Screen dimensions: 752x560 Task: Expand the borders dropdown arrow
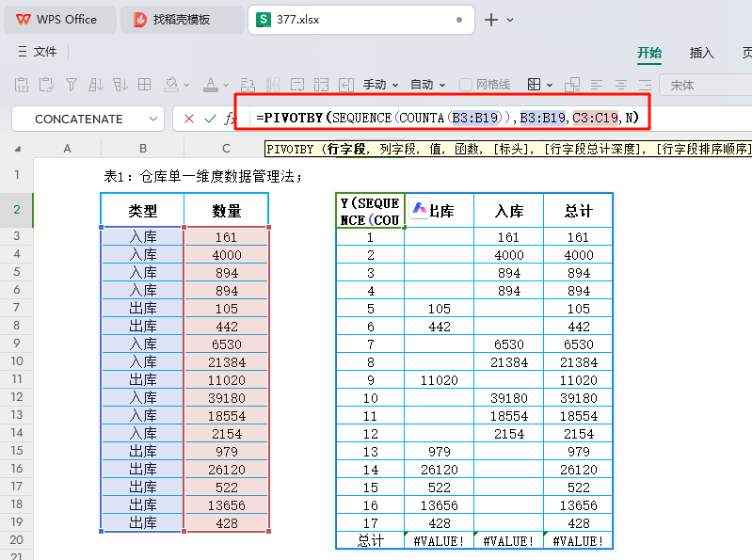(550, 86)
